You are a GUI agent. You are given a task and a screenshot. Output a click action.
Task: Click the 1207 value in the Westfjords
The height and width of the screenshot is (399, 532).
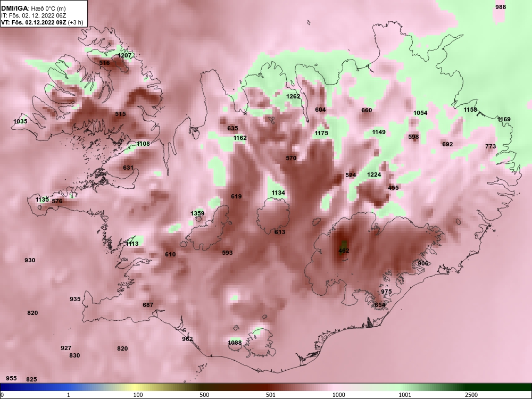(124, 55)
